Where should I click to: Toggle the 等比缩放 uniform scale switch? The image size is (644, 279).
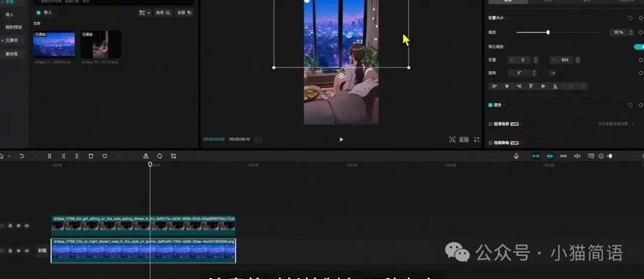[x=639, y=47]
